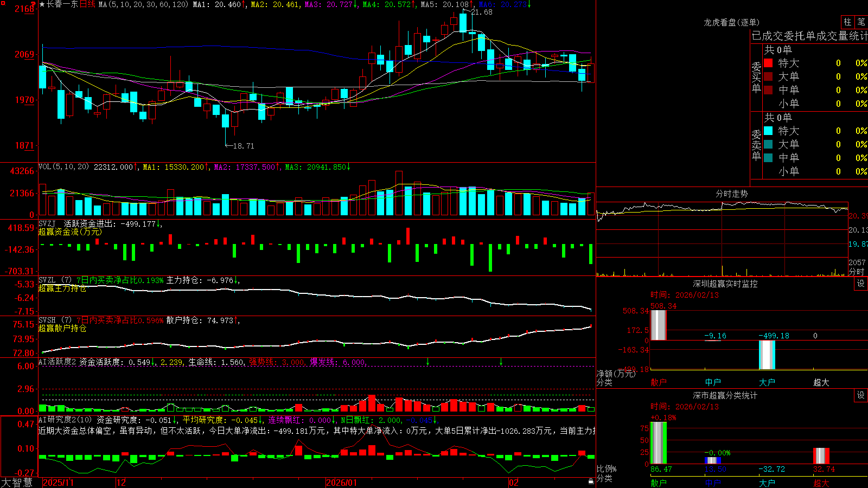Click the 爆发线: 6.000 legend text

337,362
